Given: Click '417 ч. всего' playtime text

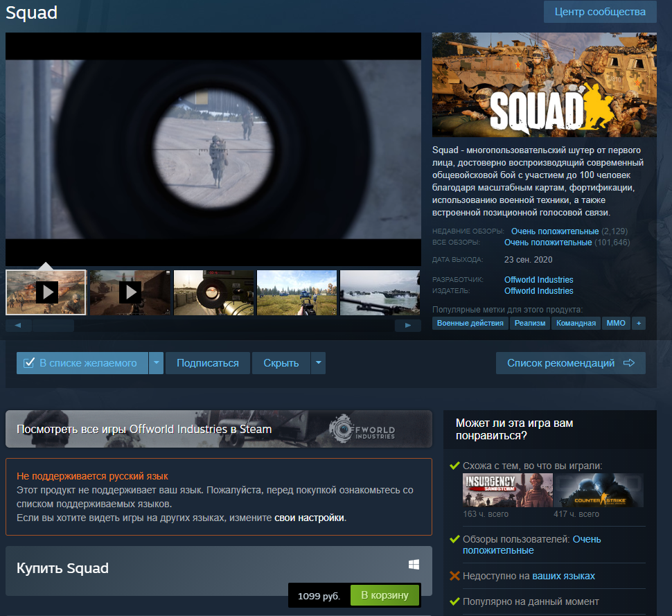Looking at the screenshot, I should (x=576, y=514).
